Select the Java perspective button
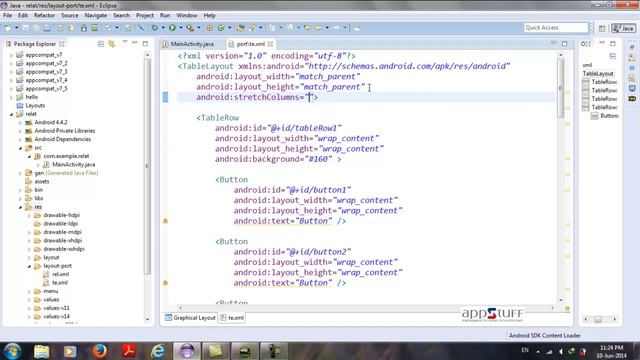Image resolution: width=640 pixels, height=360 pixels. [623, 28]
